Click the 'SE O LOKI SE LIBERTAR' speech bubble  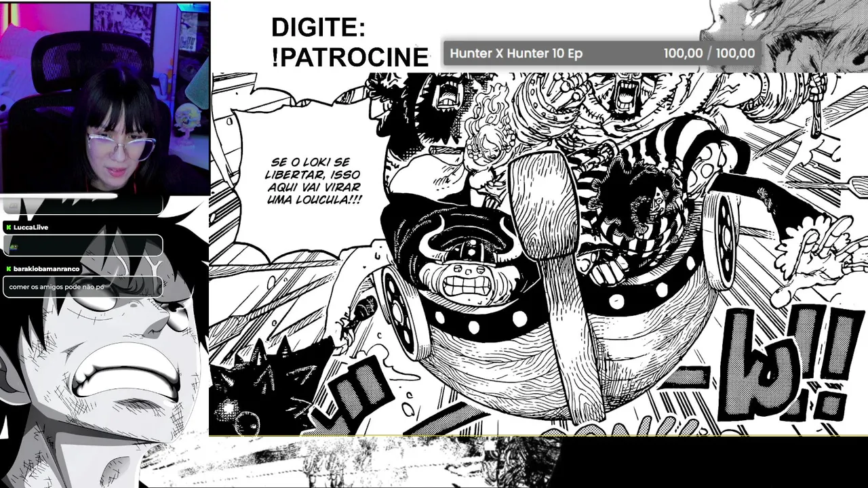tap(314, 182)
